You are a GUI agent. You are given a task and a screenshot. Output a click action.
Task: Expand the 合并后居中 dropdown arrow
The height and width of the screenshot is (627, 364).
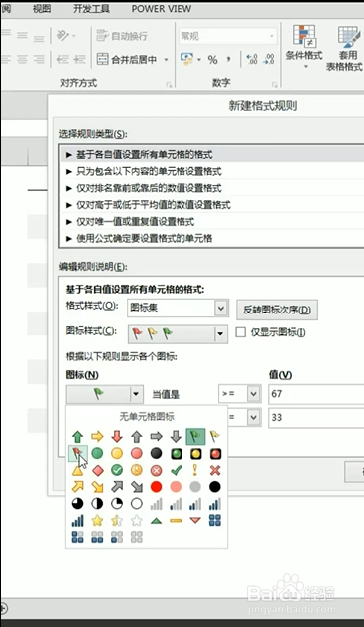tap(166, 60)
